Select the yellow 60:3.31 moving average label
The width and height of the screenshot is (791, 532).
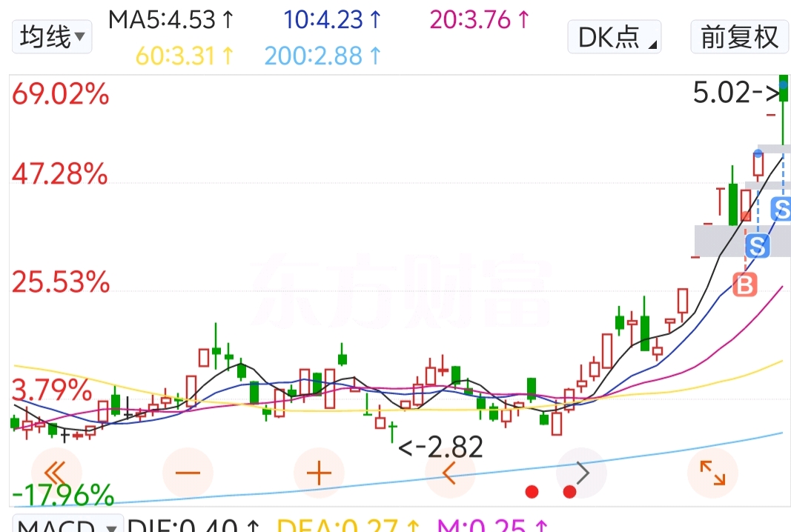[185, 56]
